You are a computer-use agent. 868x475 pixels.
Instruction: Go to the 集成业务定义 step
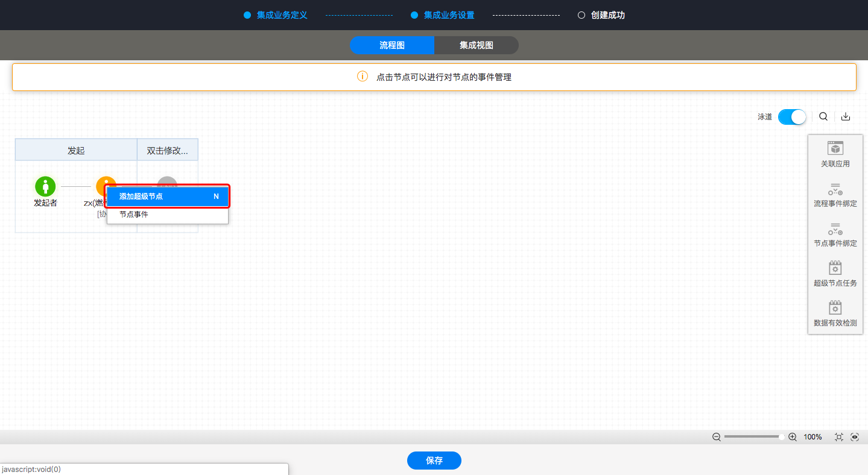coord(276,15)
